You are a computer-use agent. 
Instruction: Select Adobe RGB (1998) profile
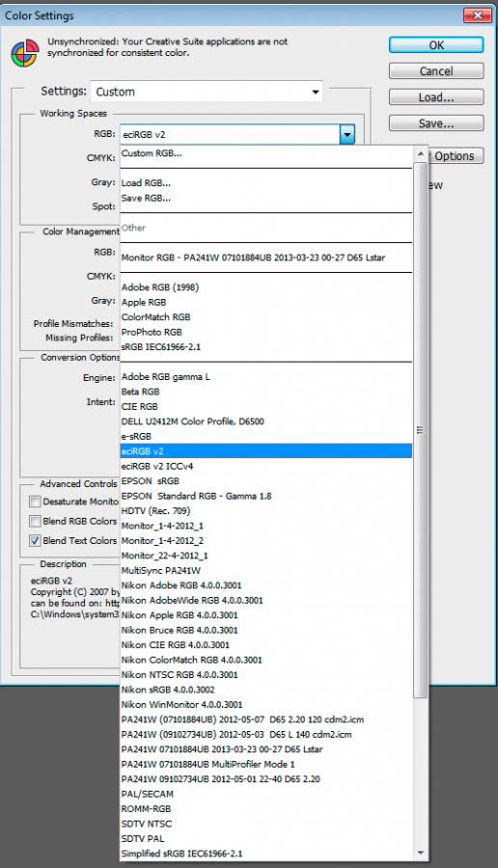click(x=266, y=287)
